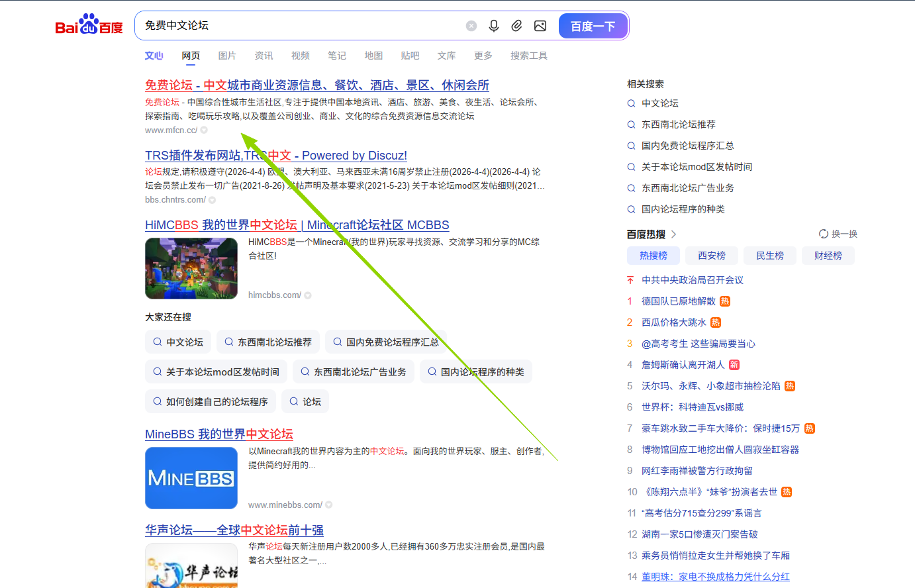
Task: Switch to the 贴吧 tab
Action: coord(410,56)
